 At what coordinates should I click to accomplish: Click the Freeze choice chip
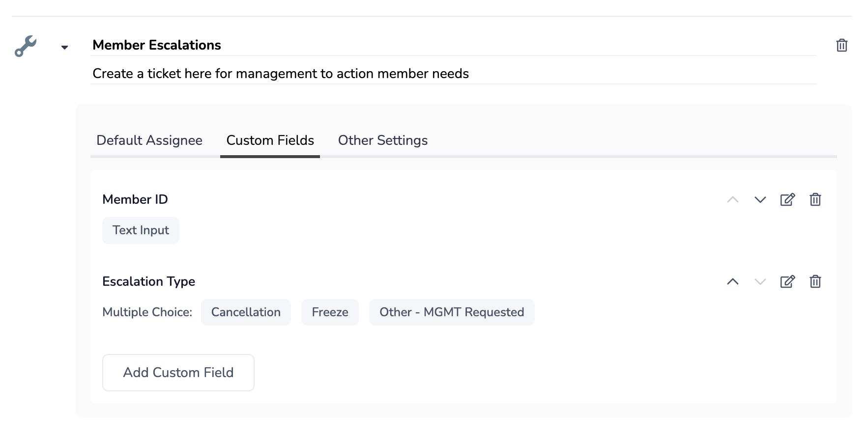coord(330,312)
